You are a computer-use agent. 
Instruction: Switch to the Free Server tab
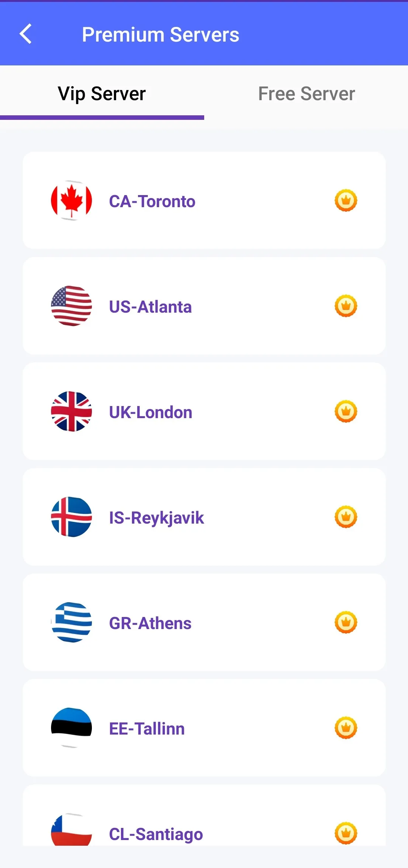coord(306,93)
